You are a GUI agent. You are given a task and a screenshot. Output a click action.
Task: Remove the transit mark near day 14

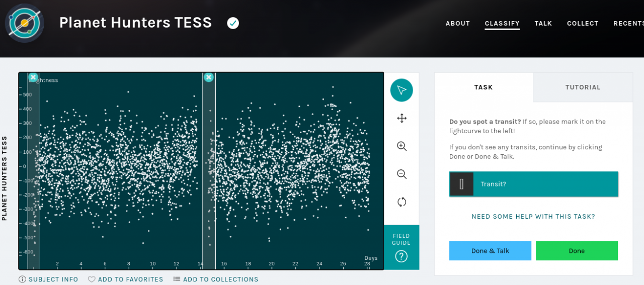point(209,77)
